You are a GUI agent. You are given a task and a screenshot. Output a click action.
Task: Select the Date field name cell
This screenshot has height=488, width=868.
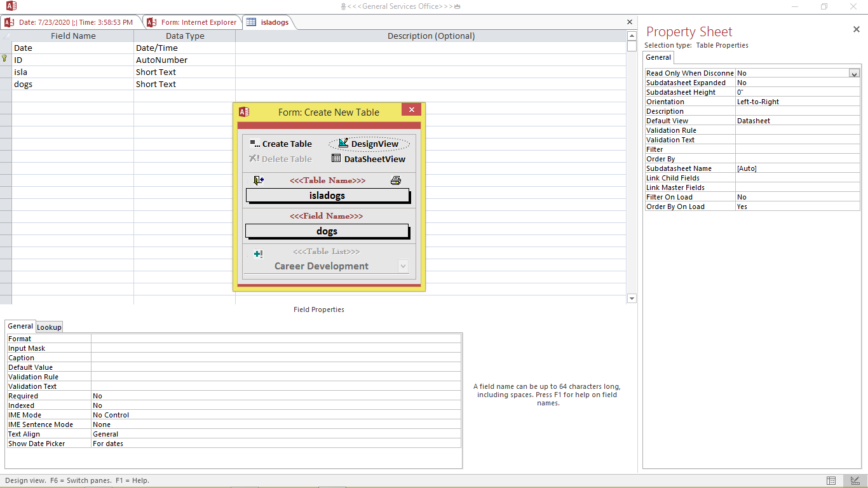point(73,48)
